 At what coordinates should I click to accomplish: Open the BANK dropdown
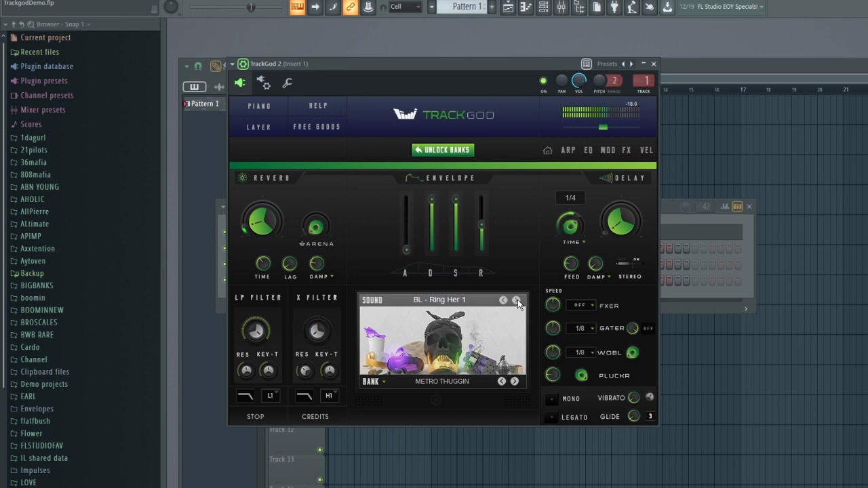coord(374,382)
